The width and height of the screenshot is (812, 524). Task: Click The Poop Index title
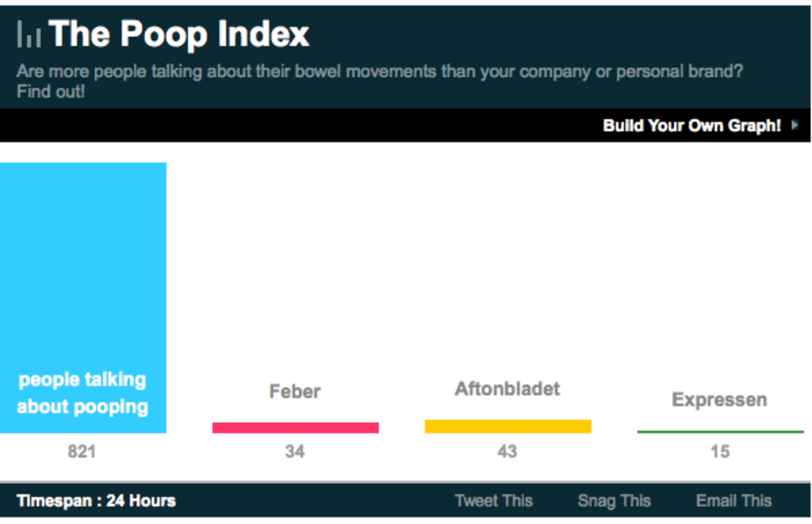pyautogui.click(x=179, y=34)
